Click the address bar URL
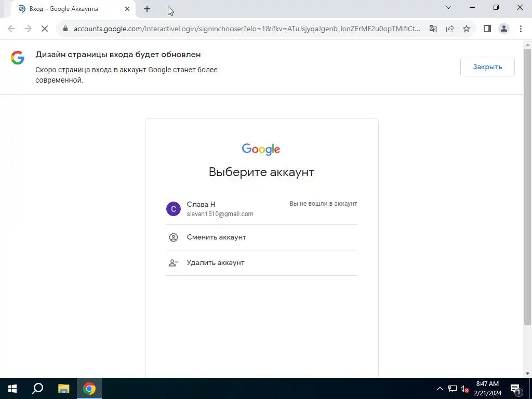 (247, 29)
